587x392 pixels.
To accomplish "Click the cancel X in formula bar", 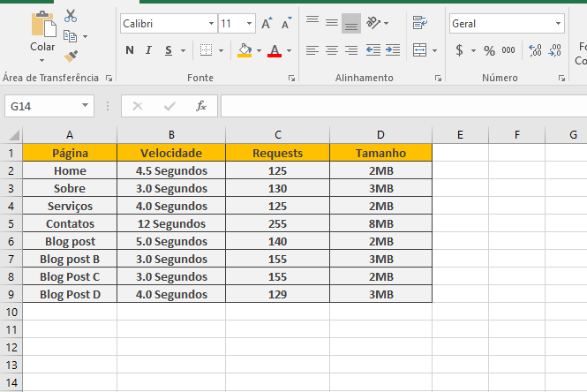I will (138, 106).
